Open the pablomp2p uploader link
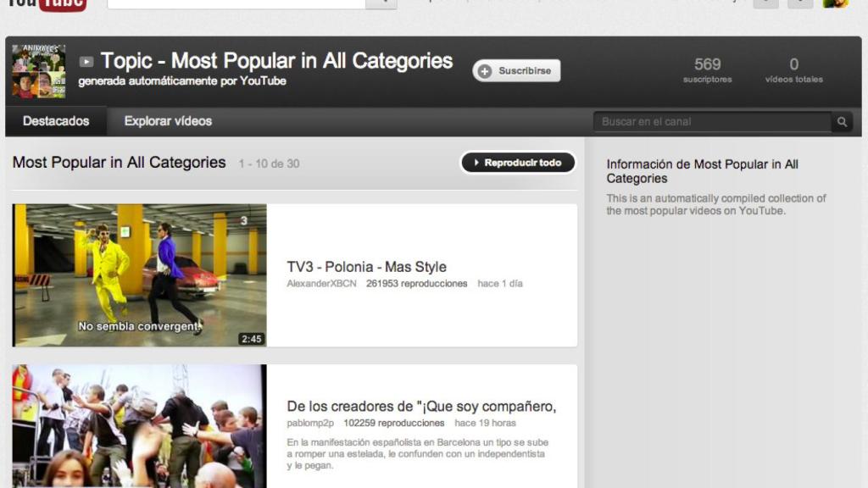The width and height of the screenshot is (868, 488). click(310, 423)
